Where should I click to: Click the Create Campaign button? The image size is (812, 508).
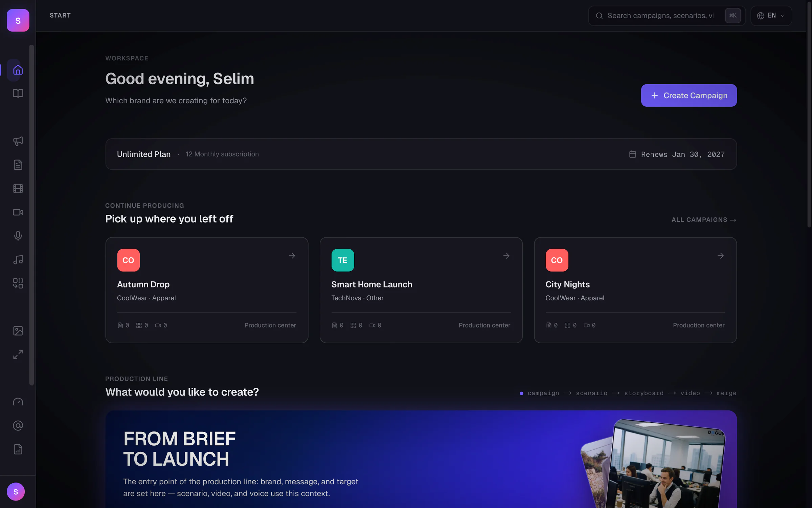(x=689, y=96)
